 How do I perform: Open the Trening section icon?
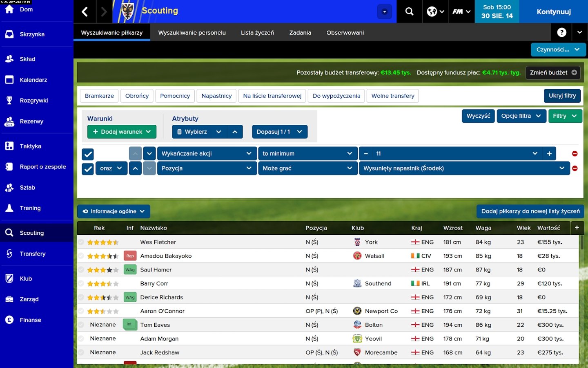pos(9,208)
